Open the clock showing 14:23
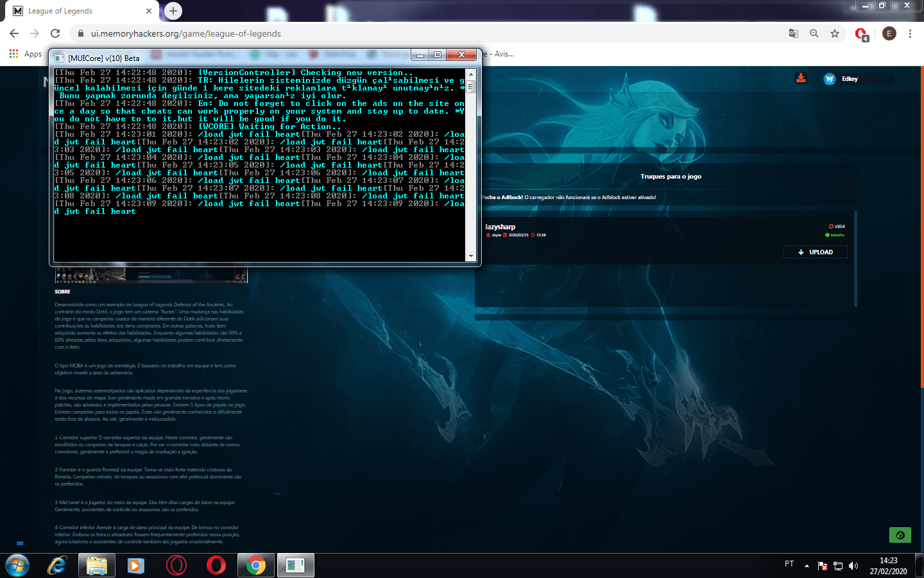Viewport: 924px width, 578px height. pyautogui.click(x=889, y=566)
